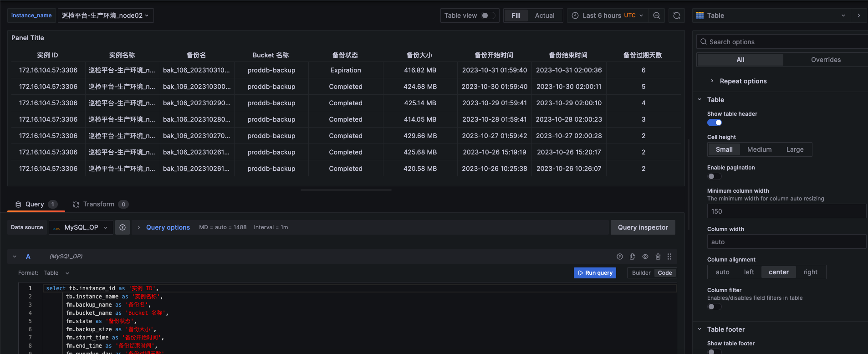Click the 416.82 MB size cell
Screen dimensions: 868x354
pos(420,70)
